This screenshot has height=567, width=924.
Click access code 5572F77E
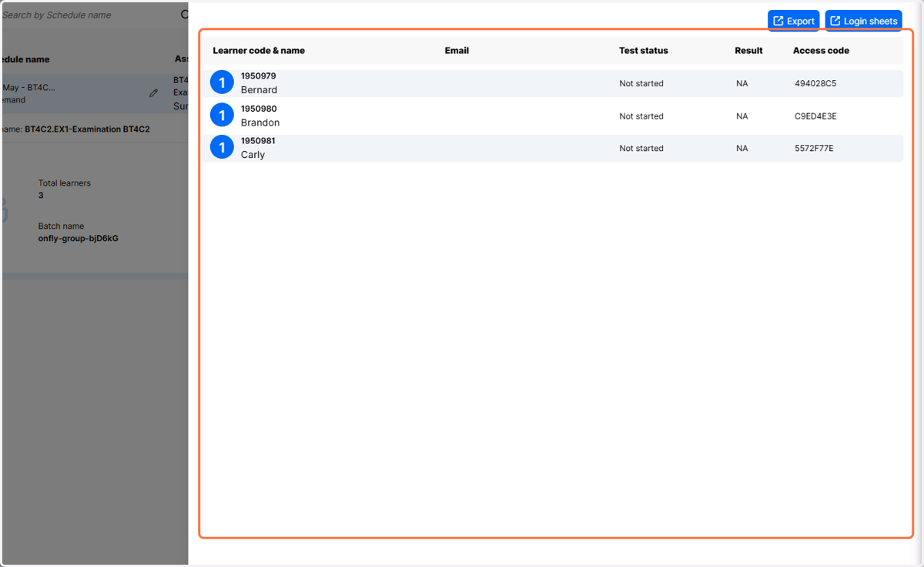coord(814,148)
